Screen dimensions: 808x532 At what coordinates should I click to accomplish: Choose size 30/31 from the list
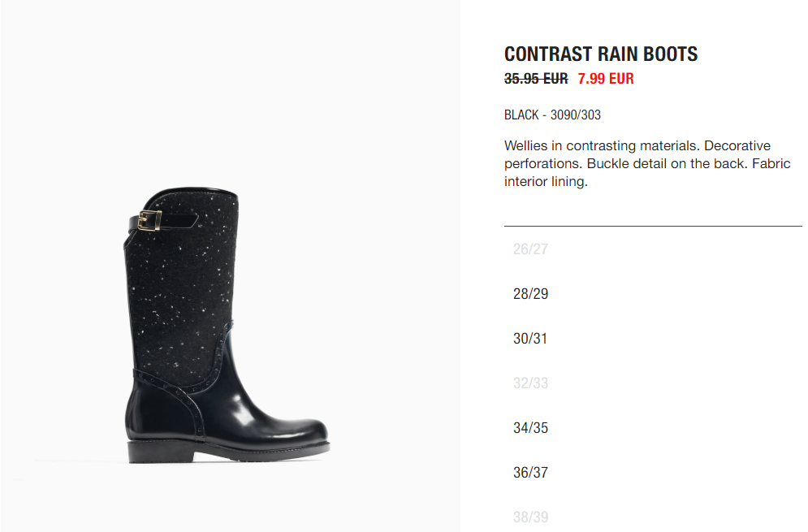tap(529, 339)
